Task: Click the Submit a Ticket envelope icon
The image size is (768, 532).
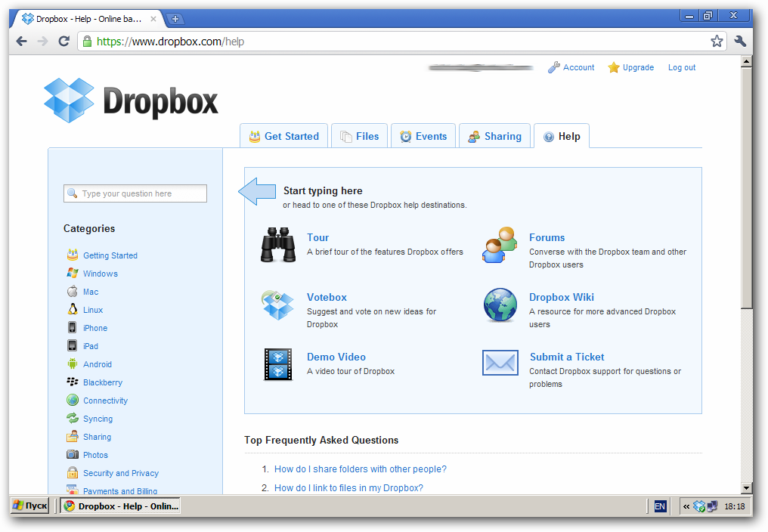Action: click(500, 363)
